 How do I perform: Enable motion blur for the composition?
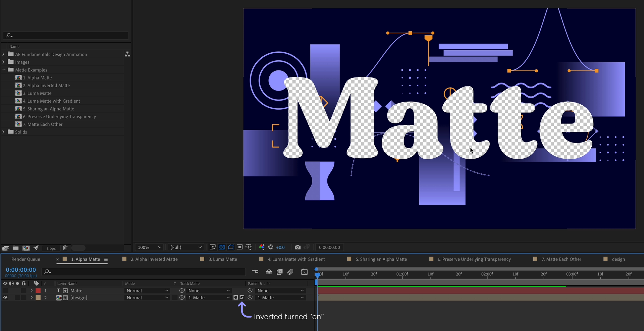click(290, 272)
